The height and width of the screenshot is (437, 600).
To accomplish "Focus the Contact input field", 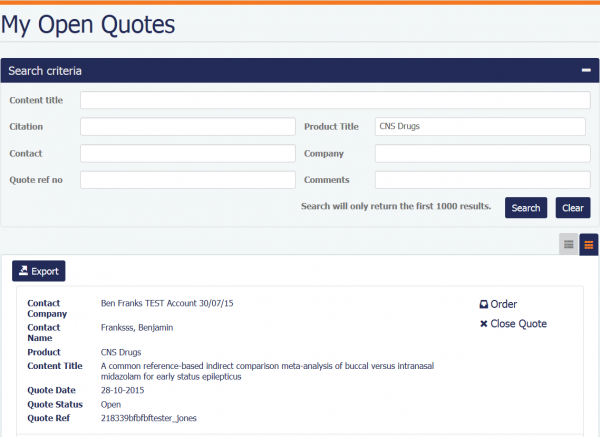I will (187, 154).
